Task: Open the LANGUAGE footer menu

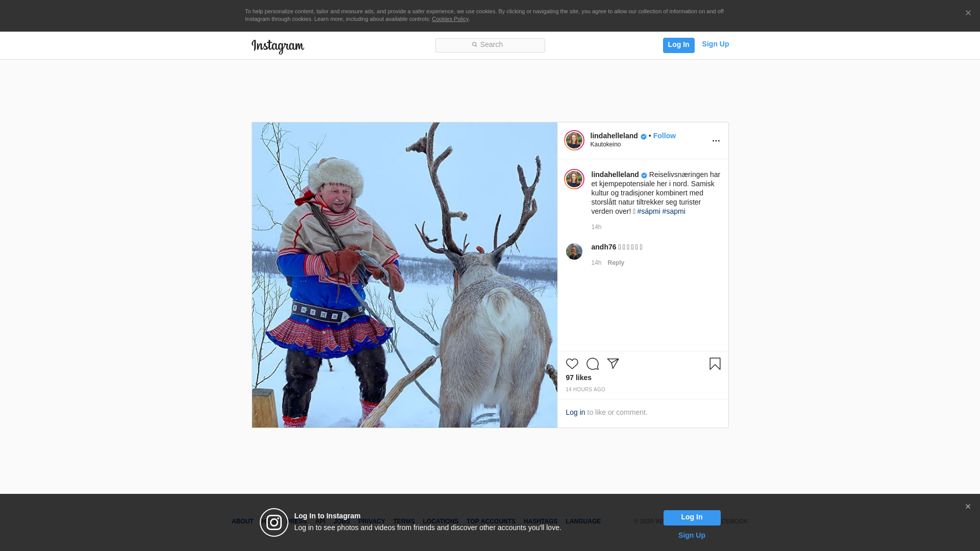Action: coord(583,521)
